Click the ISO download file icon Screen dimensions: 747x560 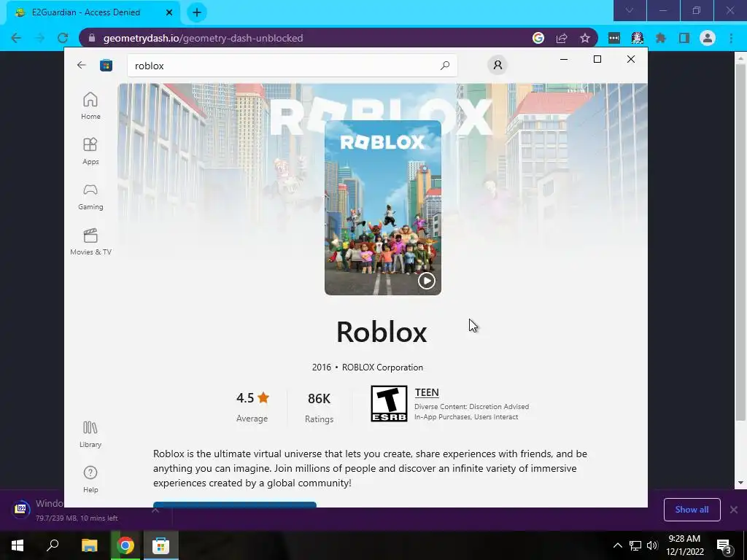coord(20,509)
